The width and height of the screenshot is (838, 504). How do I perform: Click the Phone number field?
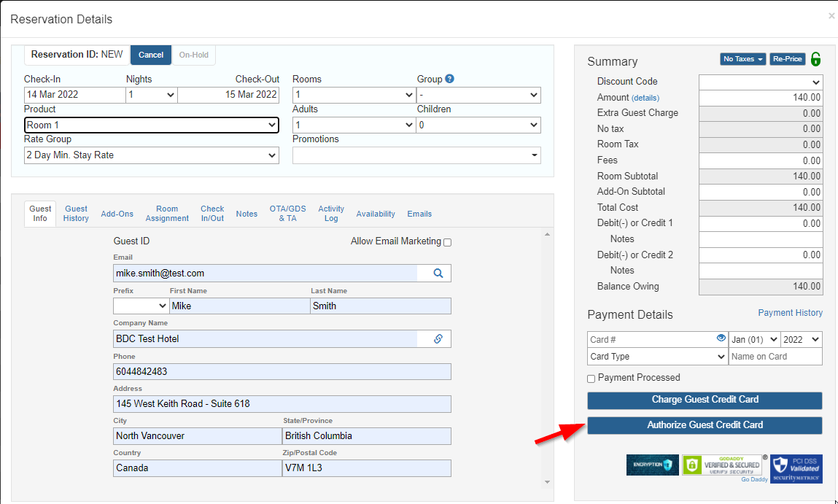(282, 371)
